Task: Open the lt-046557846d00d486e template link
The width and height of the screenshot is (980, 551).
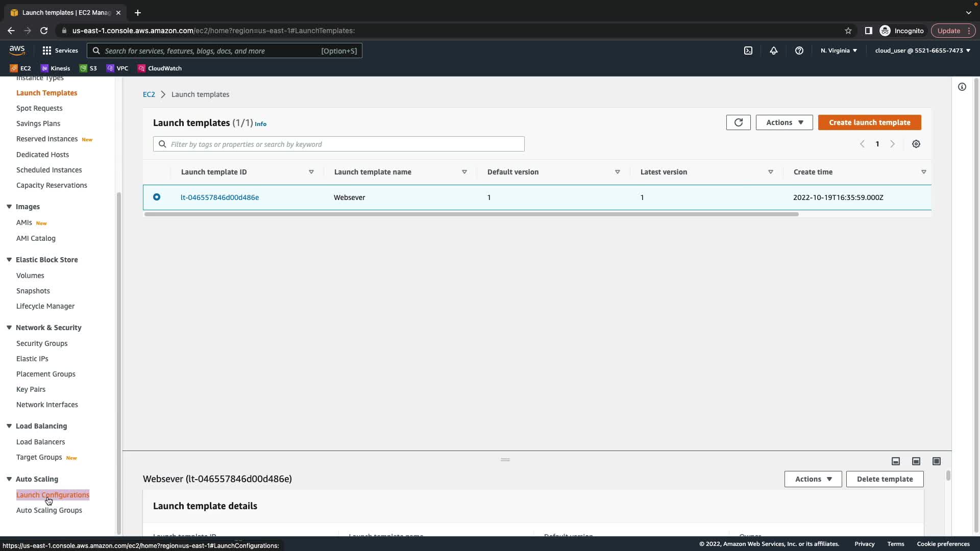Action: 219,197
